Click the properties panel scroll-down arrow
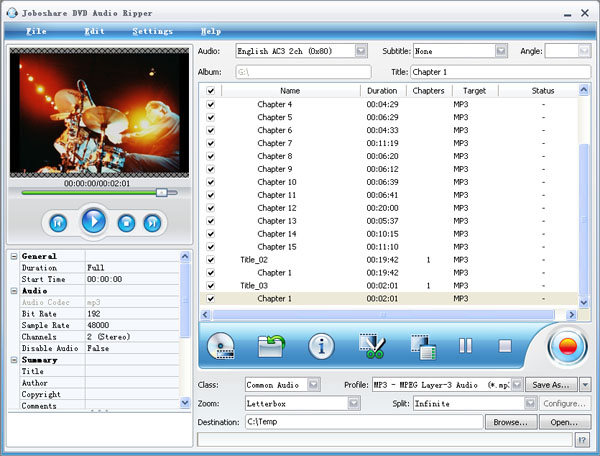 click(x=185, y=402)
